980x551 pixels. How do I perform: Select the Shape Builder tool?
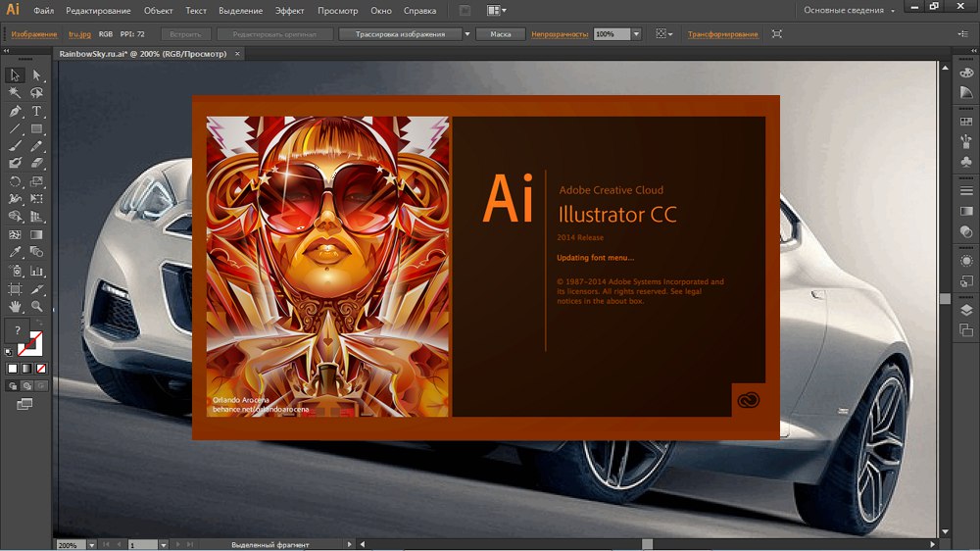pyautogui.click(x=15, y=217)
